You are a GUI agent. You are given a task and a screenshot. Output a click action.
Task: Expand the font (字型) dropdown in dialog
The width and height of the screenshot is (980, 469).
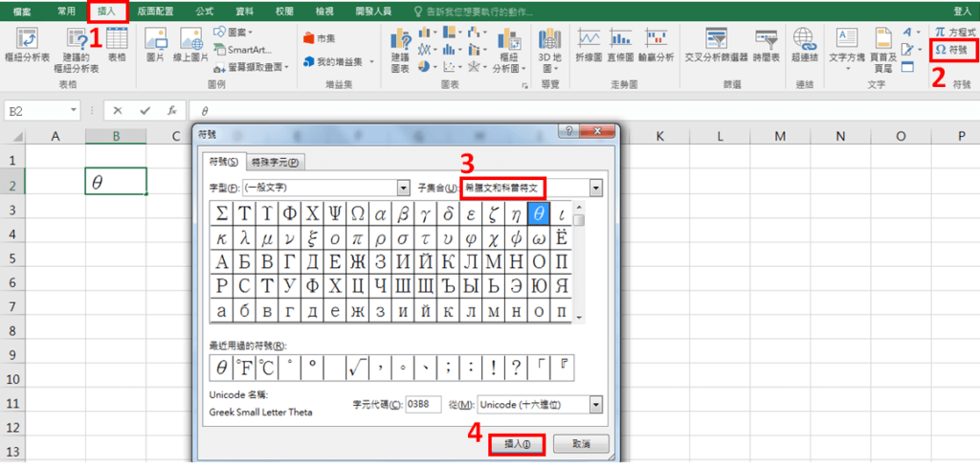pyautogui.click(x=403, y=188)
